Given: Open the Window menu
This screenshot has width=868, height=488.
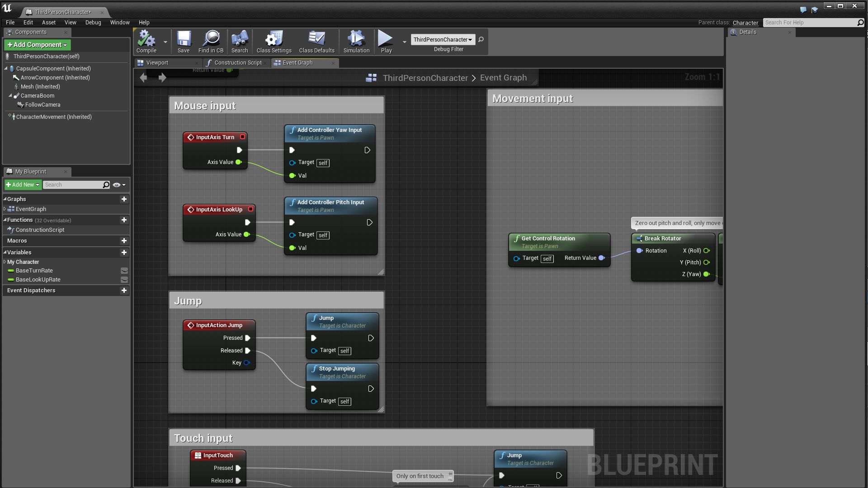Looking at the screenshot, I should click(x=119, y=22).
